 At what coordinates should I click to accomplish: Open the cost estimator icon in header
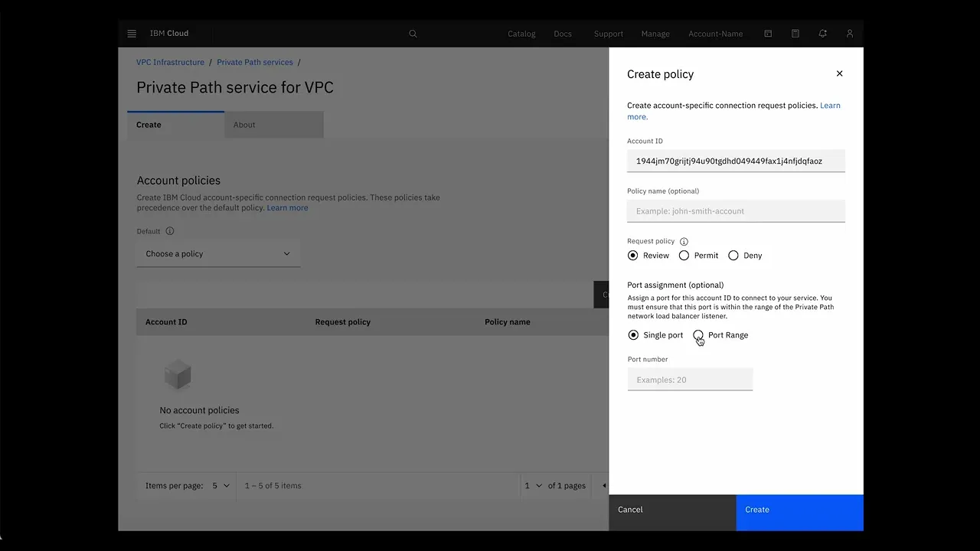click(x=795, y=34)
